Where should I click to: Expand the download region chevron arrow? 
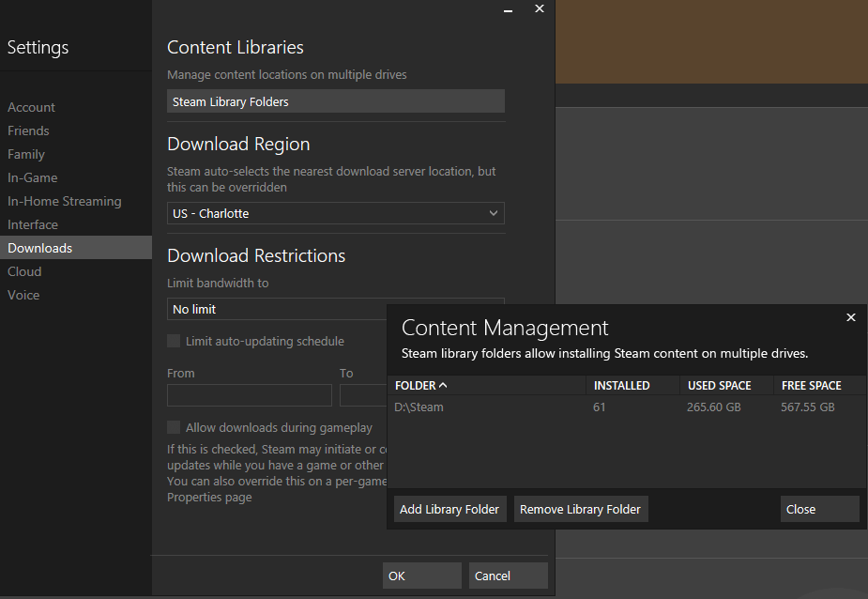[494, 213]
